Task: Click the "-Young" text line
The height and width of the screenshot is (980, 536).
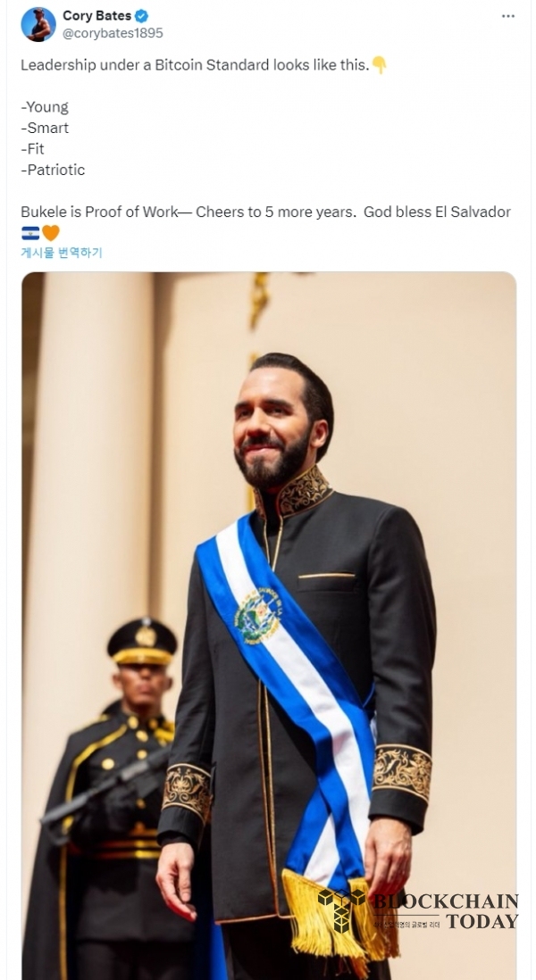Action: point(45,107)
